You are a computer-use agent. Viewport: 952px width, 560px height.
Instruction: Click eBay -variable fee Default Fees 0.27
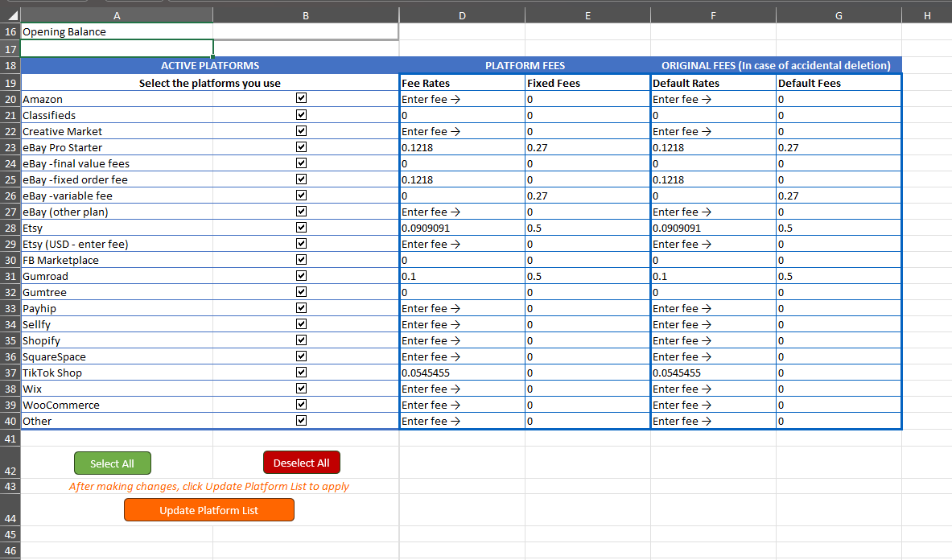pyautogui.click(x=839, y=196)
